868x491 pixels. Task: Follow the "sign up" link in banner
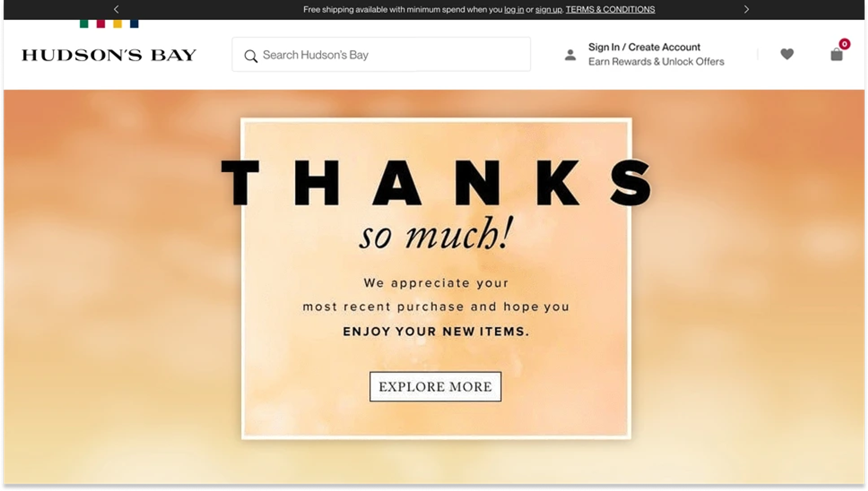pos(548,9)
